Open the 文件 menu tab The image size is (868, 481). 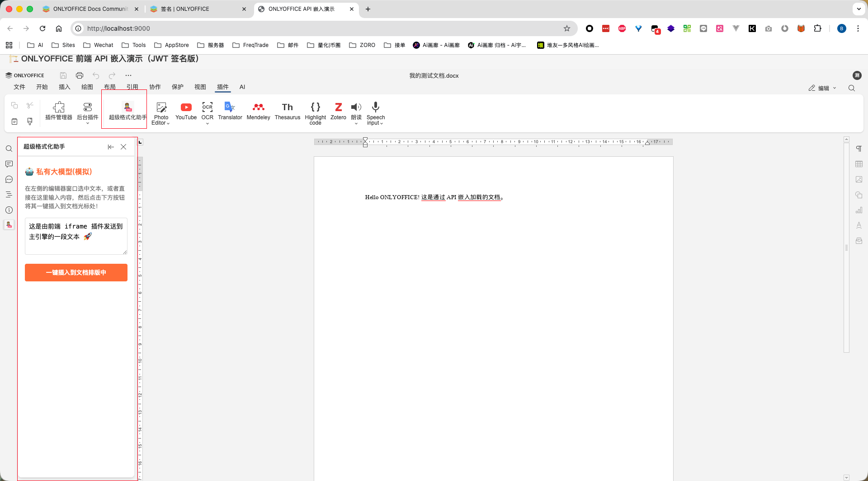[19, 87]
